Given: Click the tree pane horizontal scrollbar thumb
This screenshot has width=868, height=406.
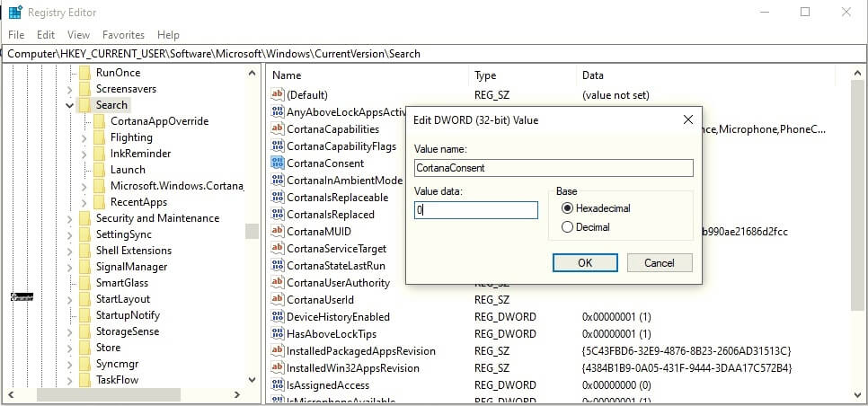Looking at the screenshot, I should click(109, 394).
